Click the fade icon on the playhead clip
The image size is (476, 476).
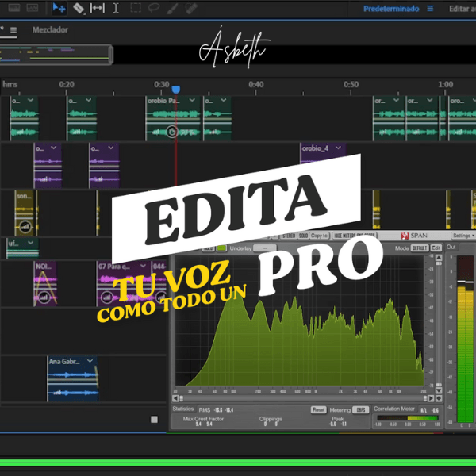(x=173, y=132)
